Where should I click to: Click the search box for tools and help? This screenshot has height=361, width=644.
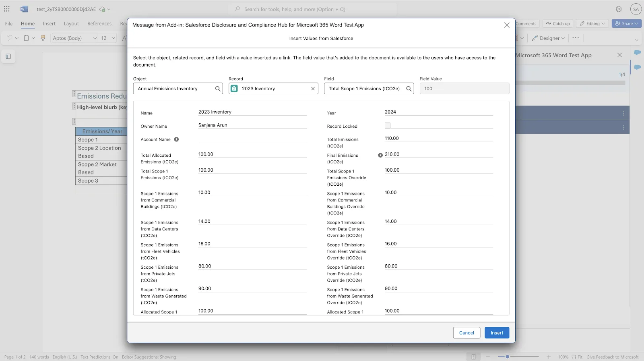pyautogui.click(x=312, y=9)
